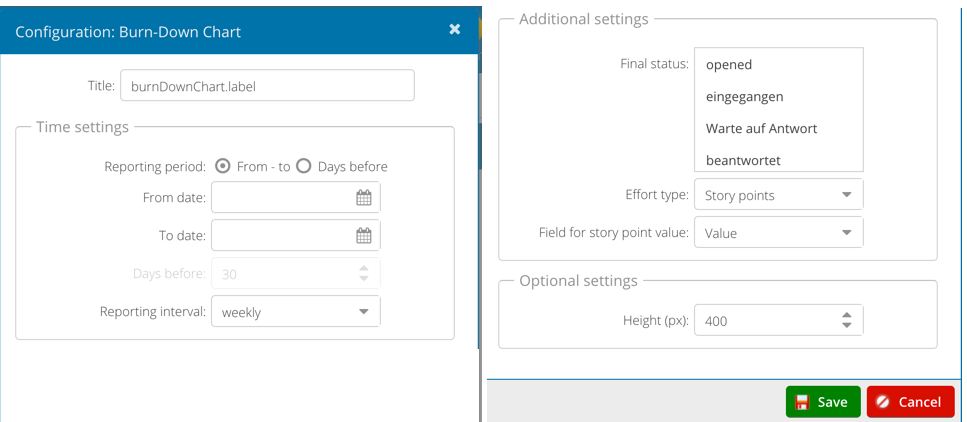Increase the Height (px) value

click(x=847, y=314)
